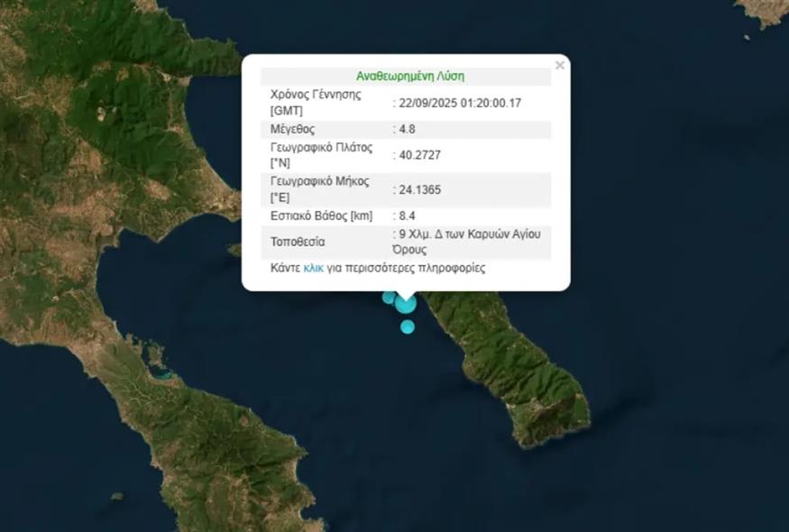Close the earthquake info popup
Image resolution: width=789 pixels, height=532 pixels.
tap(560, 66)
